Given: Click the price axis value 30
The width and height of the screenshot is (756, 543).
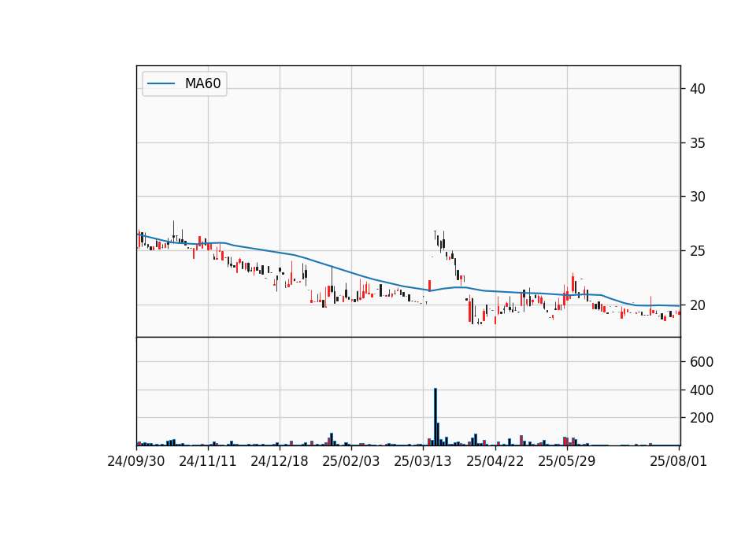Looking at the screenshot, I should [698, 197].
